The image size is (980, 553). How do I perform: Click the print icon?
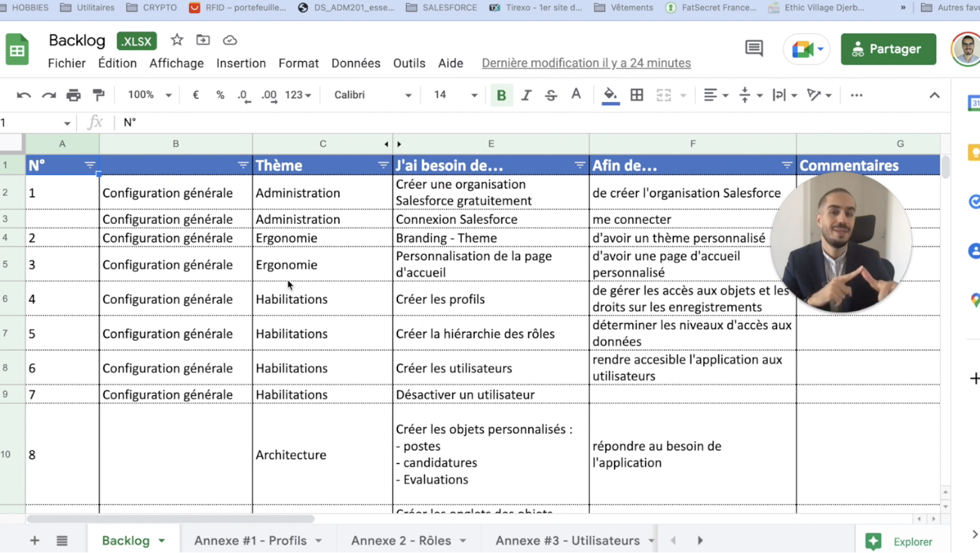pos(73,95)
